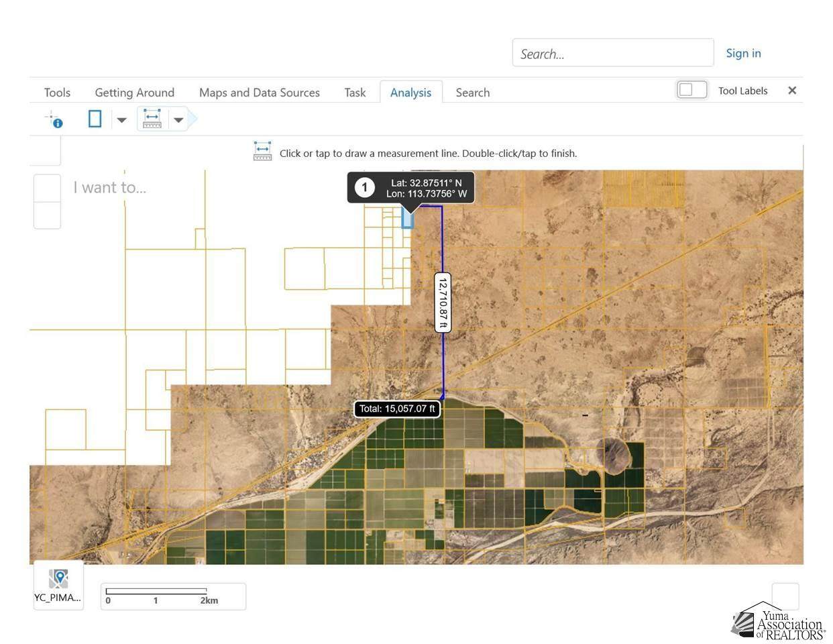The width and height of the screenshot is (833, 644).
Task: Click the blue highlighted parcel on map
Action: click(407, 219)
